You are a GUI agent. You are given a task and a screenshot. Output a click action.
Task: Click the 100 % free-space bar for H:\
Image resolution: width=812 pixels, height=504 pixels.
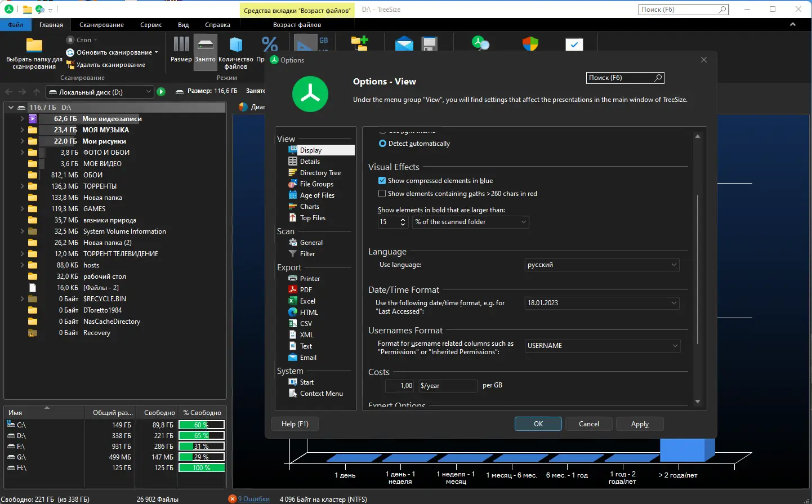click(202, 468)
